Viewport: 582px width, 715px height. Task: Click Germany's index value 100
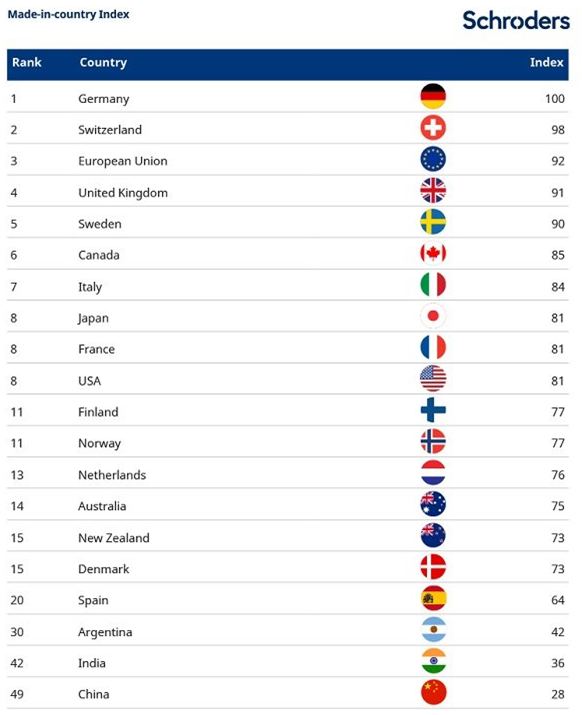click(555, 99)
